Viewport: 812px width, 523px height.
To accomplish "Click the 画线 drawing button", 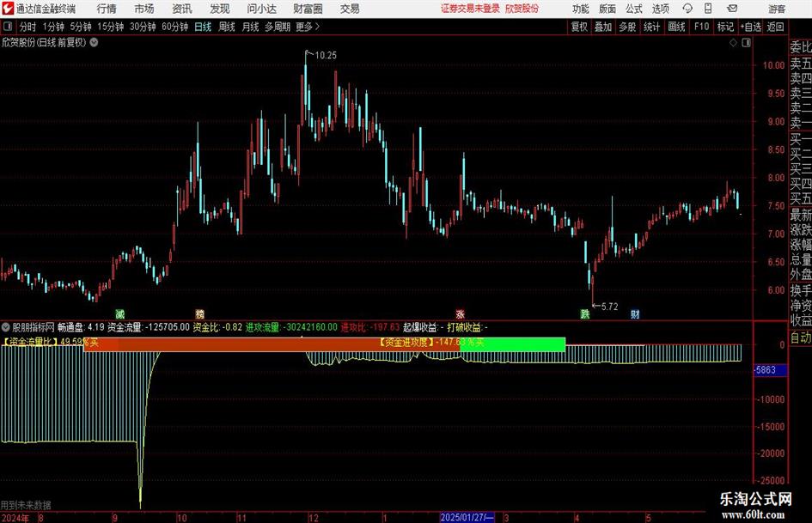I will point(676,27).
